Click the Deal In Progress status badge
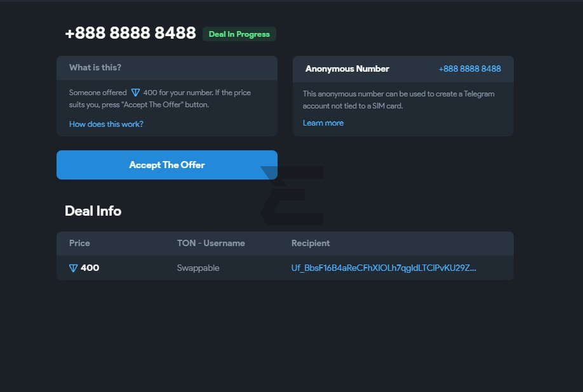This screenshot has height=392, width=583. (239, 34)
